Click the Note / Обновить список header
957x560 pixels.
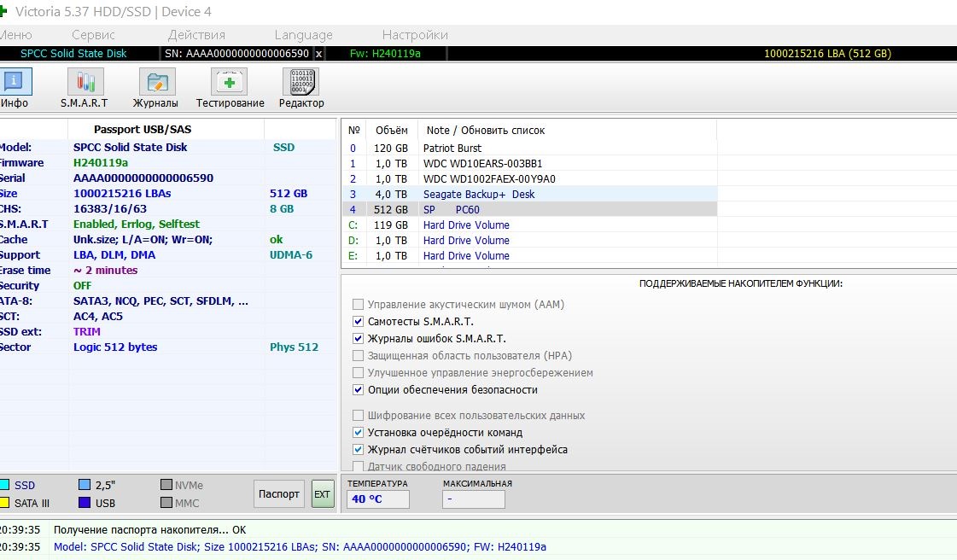(485, 130)
